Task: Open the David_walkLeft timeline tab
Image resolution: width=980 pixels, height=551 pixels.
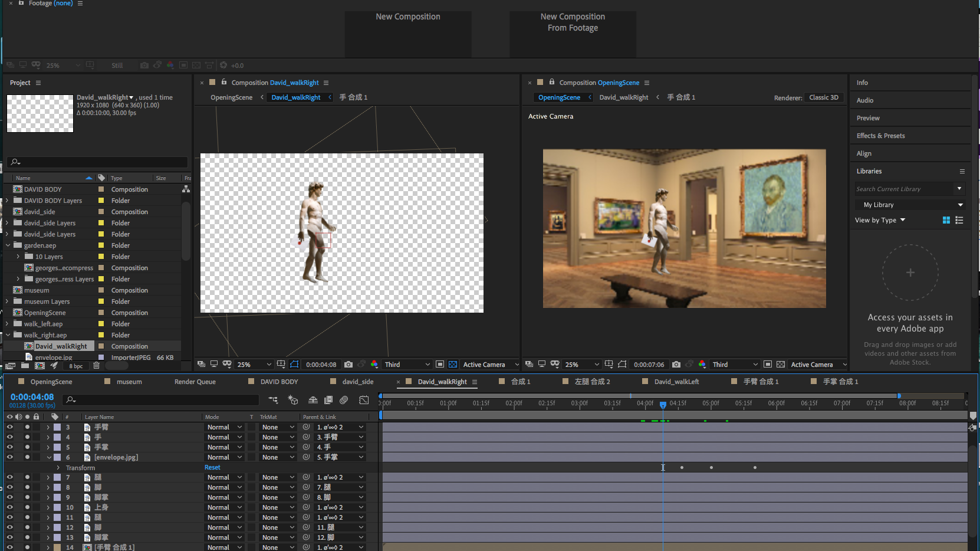Action: 676,382
